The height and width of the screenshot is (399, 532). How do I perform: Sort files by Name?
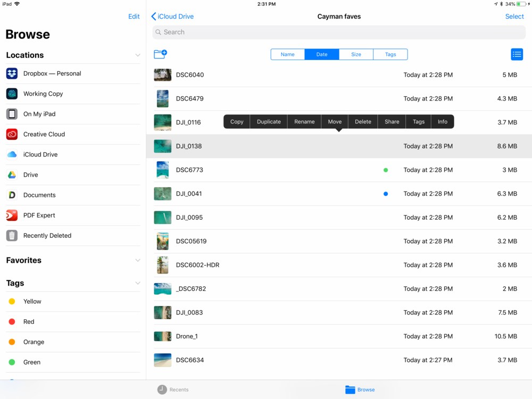pos(287,54)
